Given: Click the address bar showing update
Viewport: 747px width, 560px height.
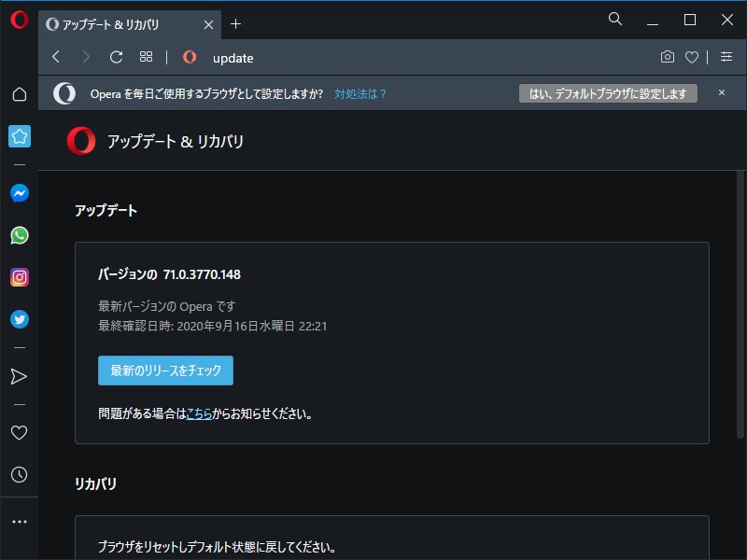Looking at the screenshot, I should coord(429,58).
